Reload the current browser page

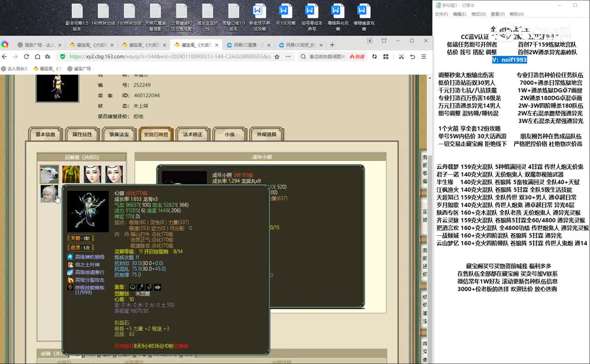26,57
